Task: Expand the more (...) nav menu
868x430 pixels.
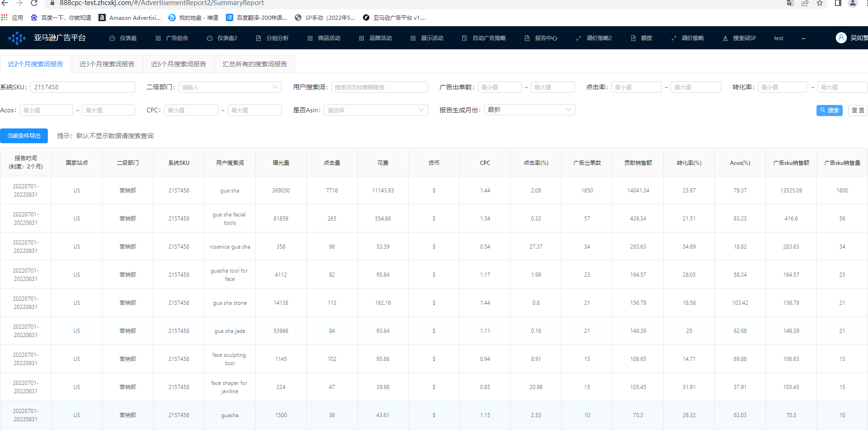Action: pyautogui.click(x=803, y=38)
